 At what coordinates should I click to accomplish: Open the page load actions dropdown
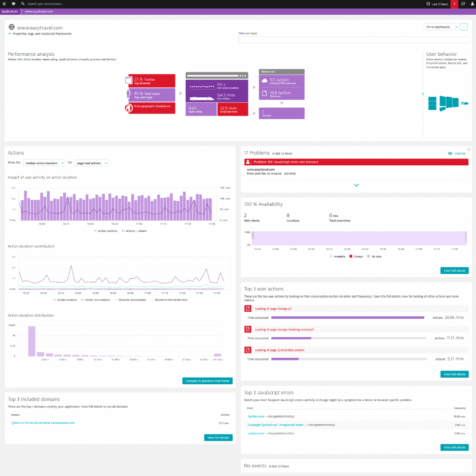[92, 163]
